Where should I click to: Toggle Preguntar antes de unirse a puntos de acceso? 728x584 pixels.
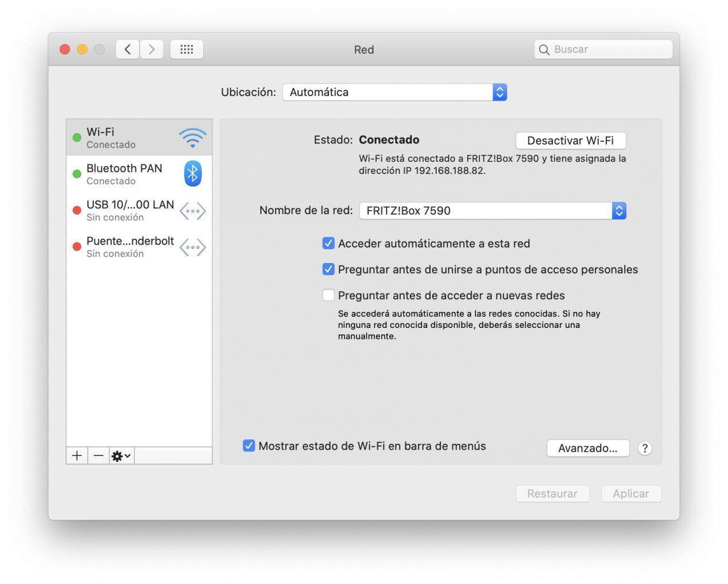(x=328, y=269)
